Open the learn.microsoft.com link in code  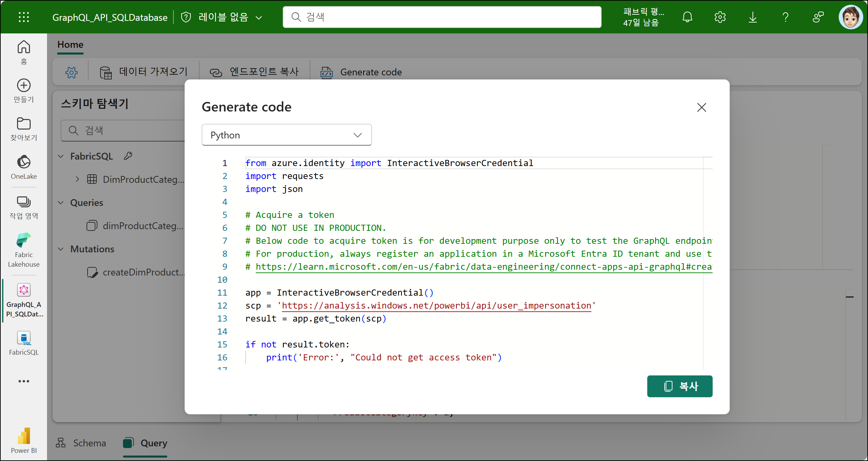pyautogui.click(x=484, y=267)
